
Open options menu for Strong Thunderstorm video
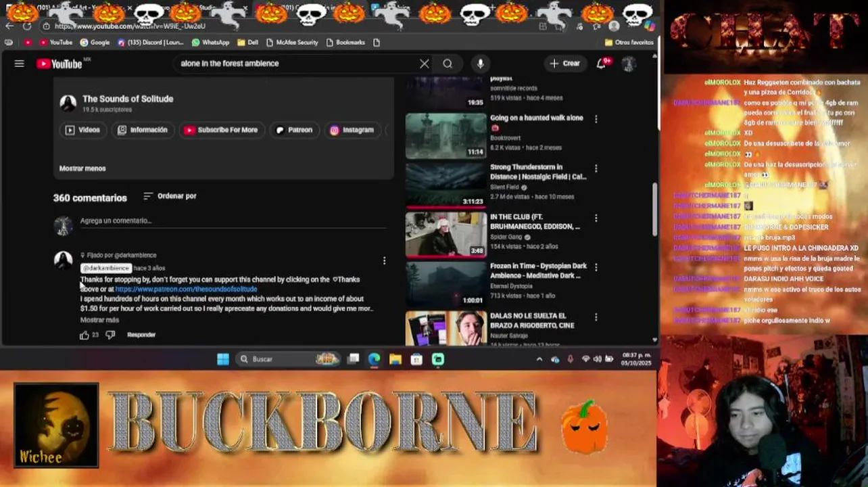click(596, 168)
